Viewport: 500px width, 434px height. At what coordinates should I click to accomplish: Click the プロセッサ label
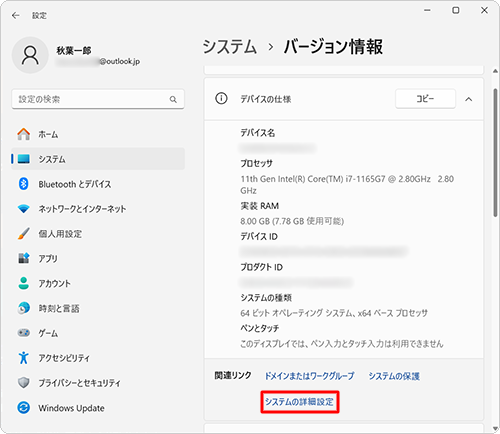click(x=256, y=163)
